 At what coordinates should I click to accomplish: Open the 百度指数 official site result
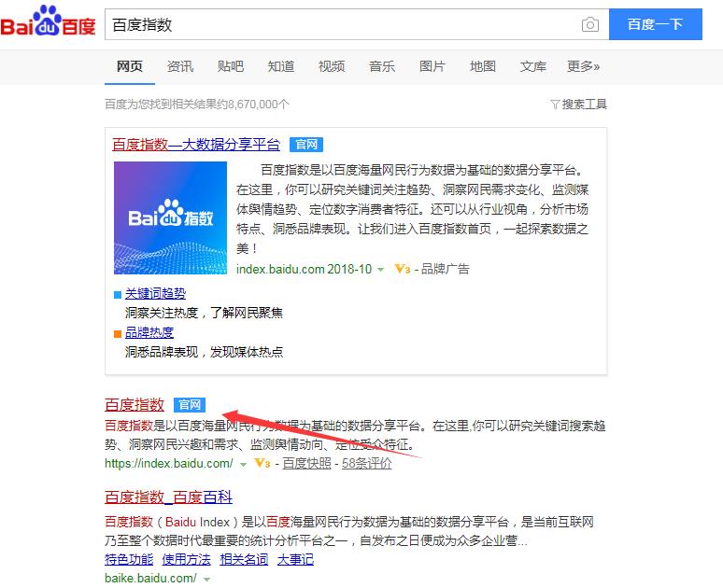[135, 404]
